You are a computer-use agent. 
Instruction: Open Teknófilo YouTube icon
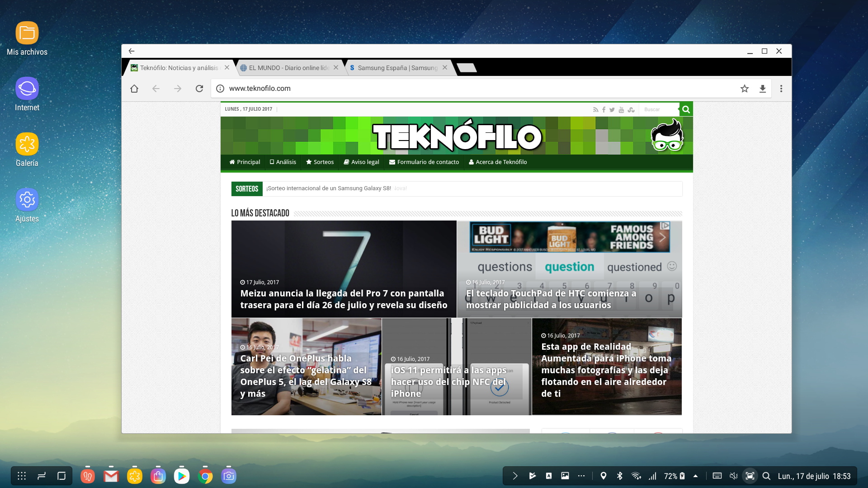pyautogui.click(x=621, y=110)
